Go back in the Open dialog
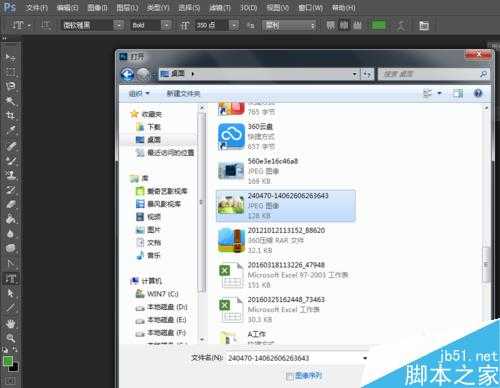The image size is (500, 388). [x=127, y=75]
